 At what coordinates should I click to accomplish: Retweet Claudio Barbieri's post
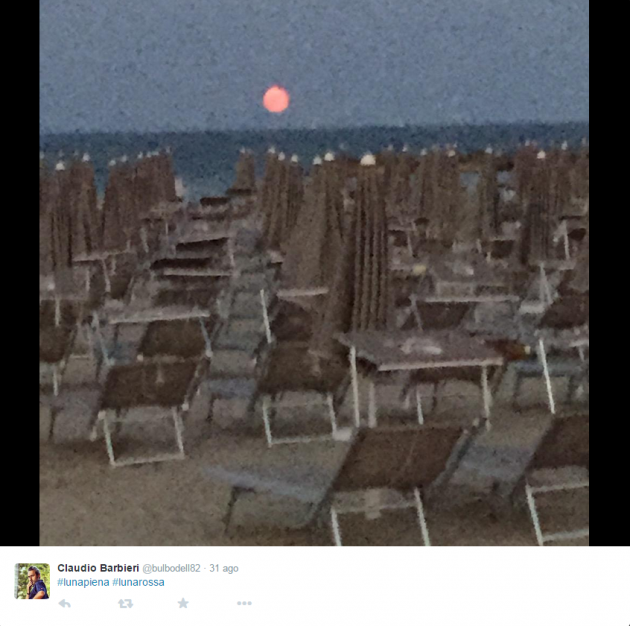[x=125, y=603]
